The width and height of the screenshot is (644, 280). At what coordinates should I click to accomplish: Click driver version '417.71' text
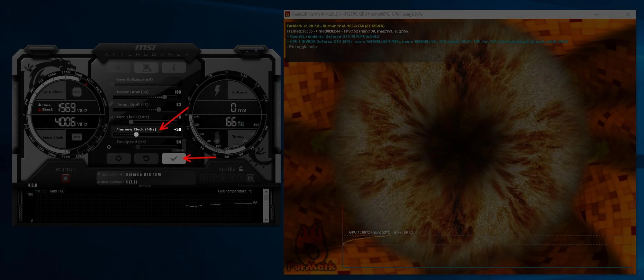click(131, 182)
